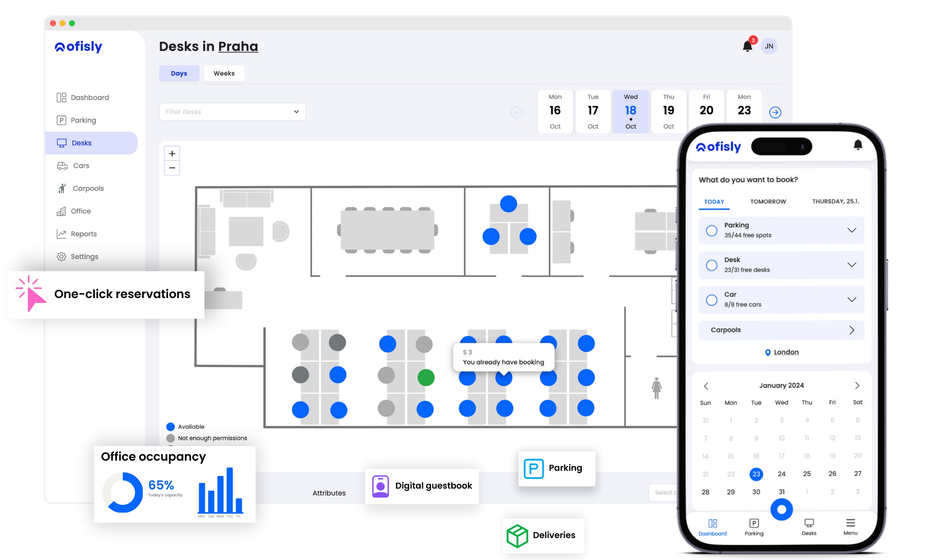Pick January 27 in phone calendar

click(858, 474)
